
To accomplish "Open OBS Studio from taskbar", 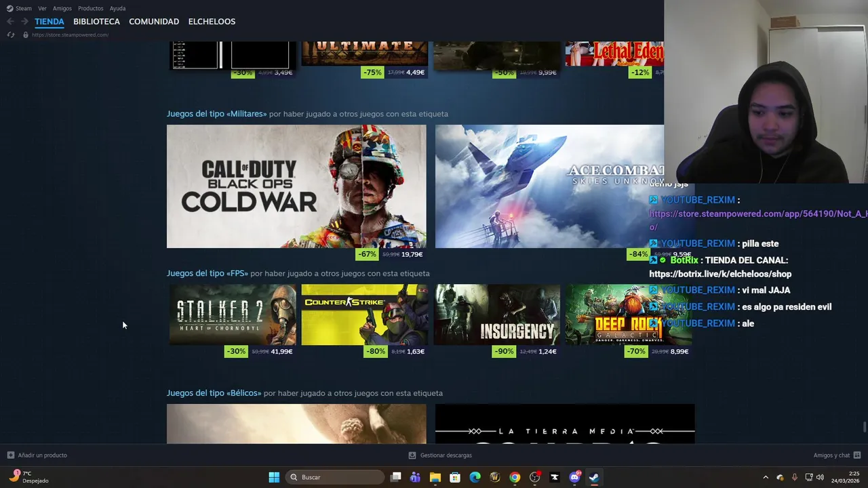I will point(535,477).
